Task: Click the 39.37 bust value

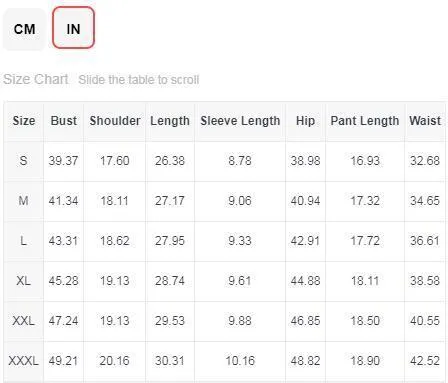Action: 63,161
